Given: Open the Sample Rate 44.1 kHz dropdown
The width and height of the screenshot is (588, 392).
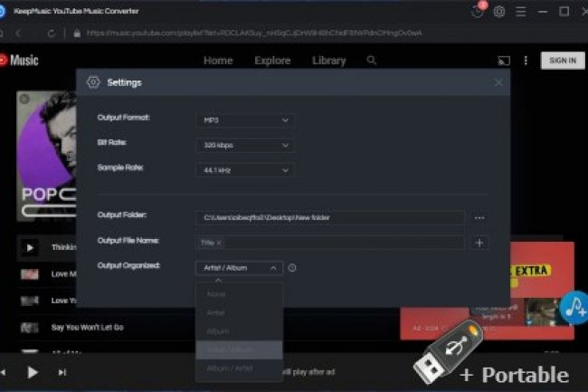Looking at the screenshot, I should pyautogui.click(x=244, y=170).
